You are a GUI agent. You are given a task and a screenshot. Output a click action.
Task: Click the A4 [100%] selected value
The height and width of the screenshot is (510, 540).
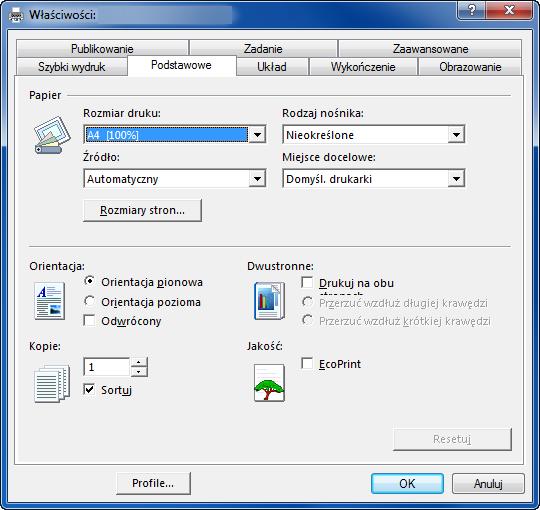tap(167, 135)
